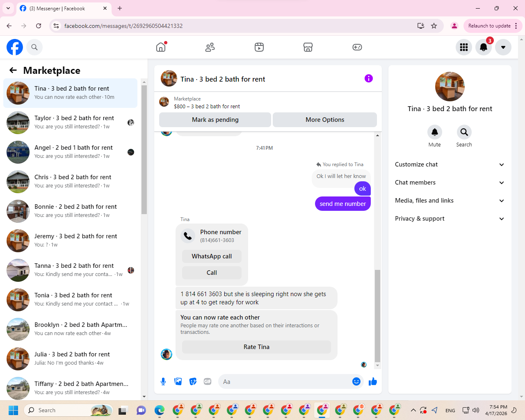Open Brooklyn 2 bed 2 bath Apartment conversation
The image size is (525, 420).
pyautogui.click(x=70, y=329)
